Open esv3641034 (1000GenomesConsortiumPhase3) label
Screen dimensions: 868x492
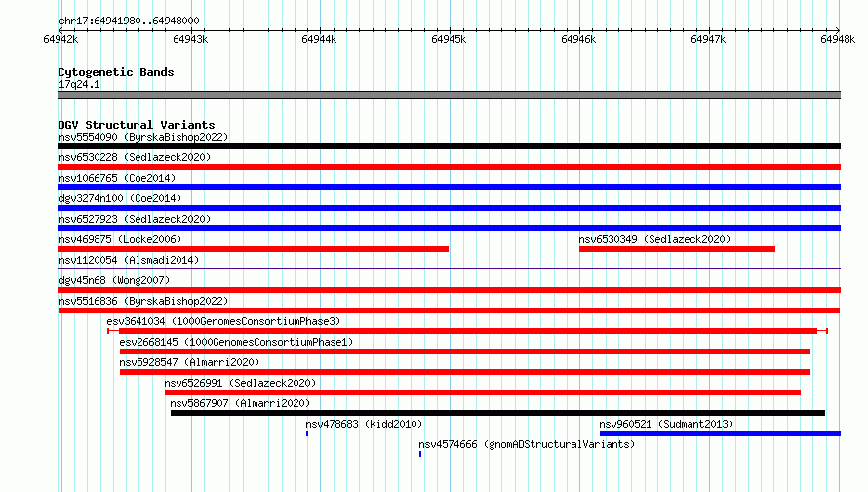[x=223, y=321]
